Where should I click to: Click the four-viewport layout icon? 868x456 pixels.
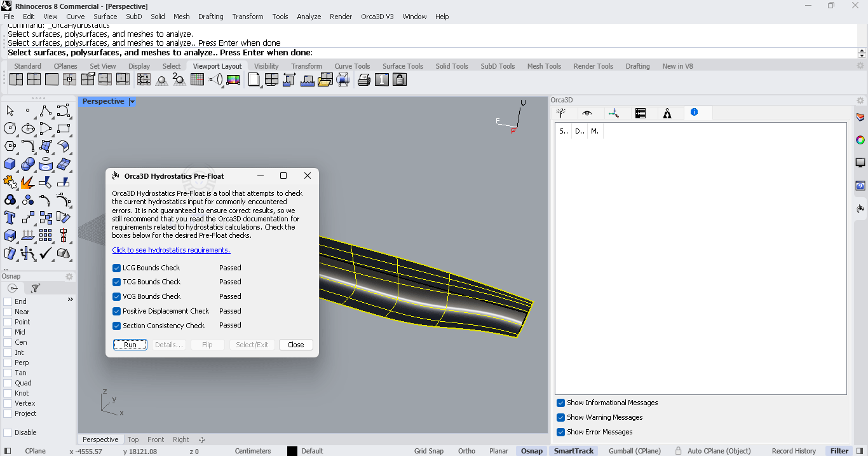point(34,79)
